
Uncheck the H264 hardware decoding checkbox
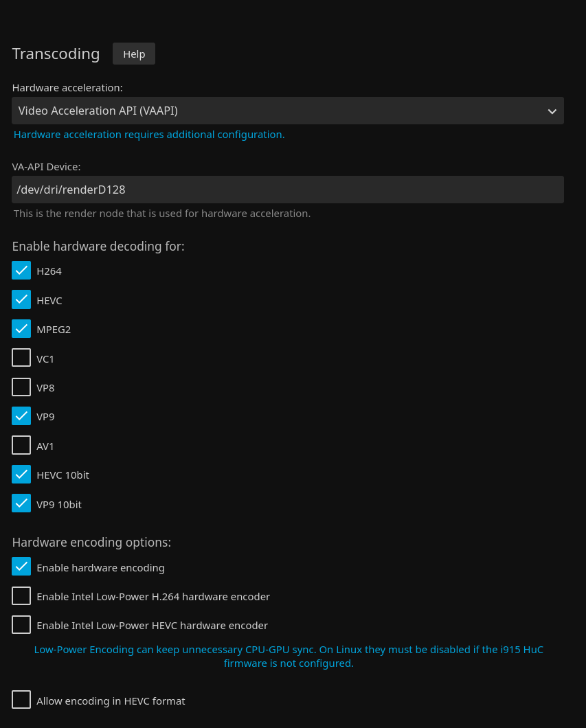(21, 271)
